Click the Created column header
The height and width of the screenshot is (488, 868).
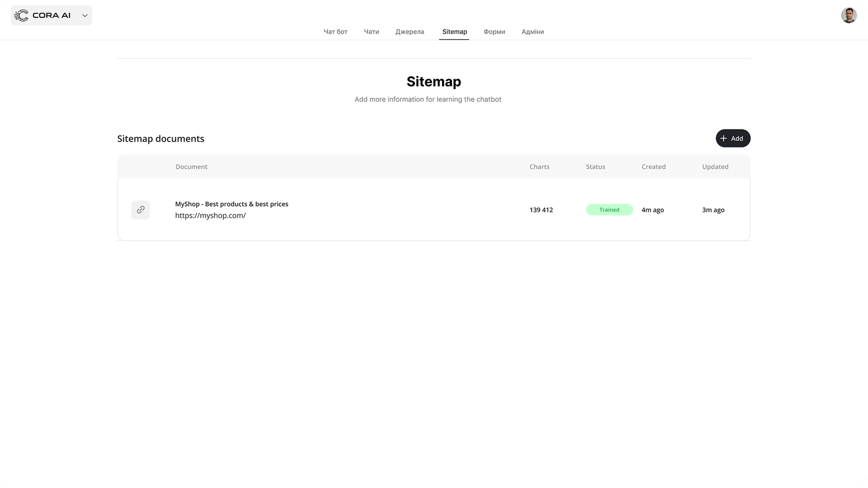pos(653,167)
